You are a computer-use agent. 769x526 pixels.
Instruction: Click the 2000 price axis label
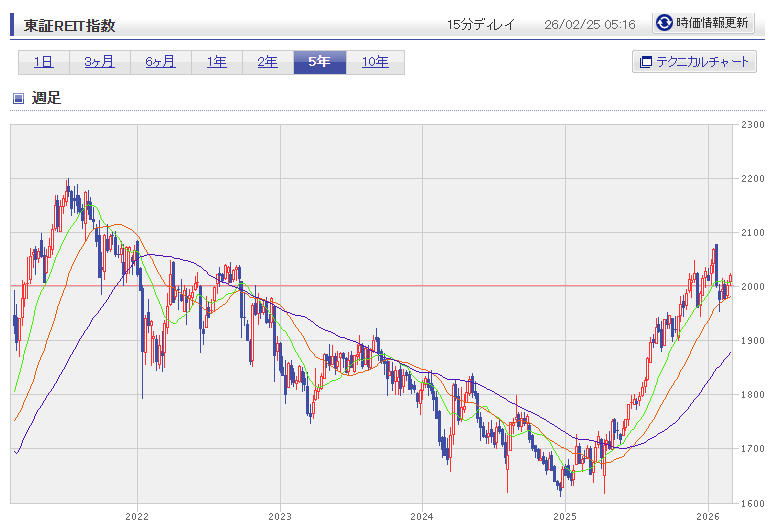753,286
